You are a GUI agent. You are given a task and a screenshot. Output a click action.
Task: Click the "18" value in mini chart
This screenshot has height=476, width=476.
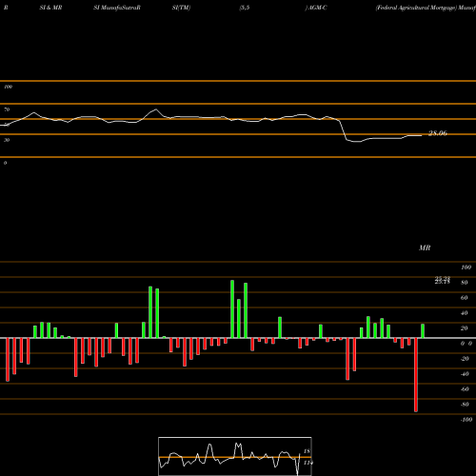tap(307, 451)
